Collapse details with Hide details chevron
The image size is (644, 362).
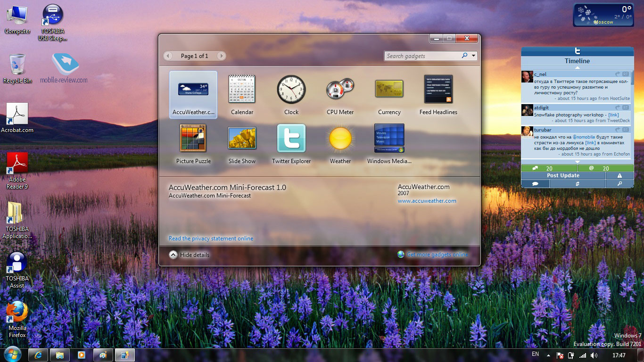pos(173,255)
